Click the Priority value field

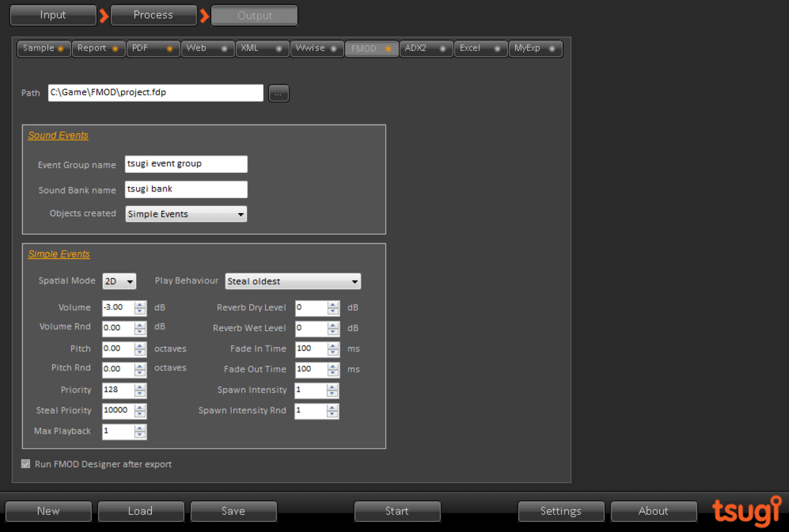click(118, 390)
